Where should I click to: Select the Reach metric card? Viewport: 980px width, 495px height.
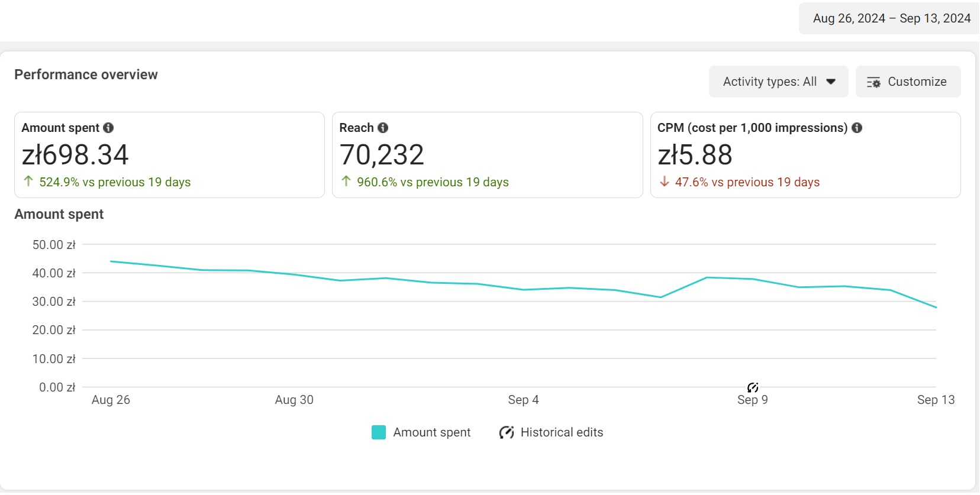[x=487, y=155]
